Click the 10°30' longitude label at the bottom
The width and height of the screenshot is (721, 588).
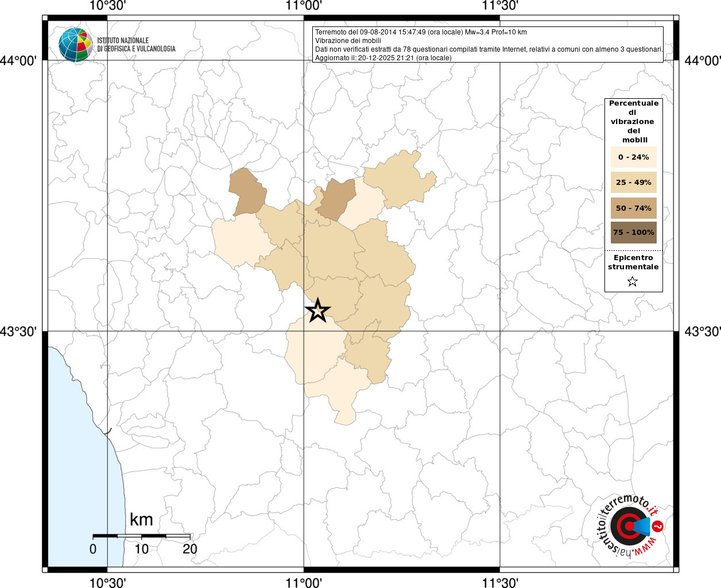click(107, 582)
